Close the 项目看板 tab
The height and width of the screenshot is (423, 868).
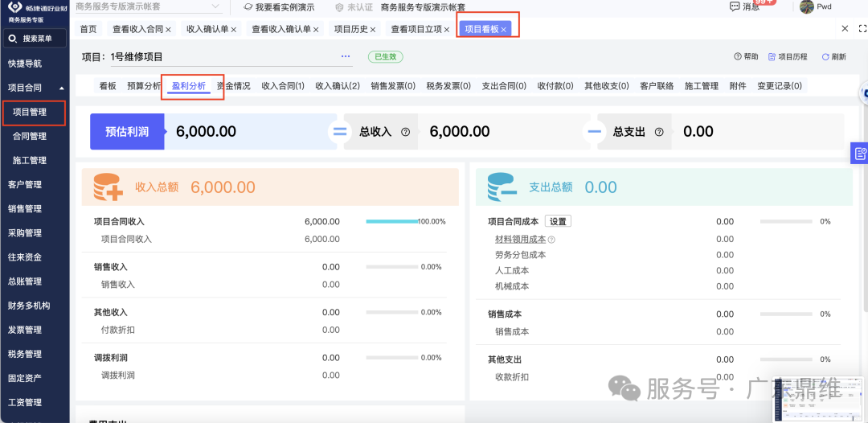pyautogui.click(x=504, y=30)
